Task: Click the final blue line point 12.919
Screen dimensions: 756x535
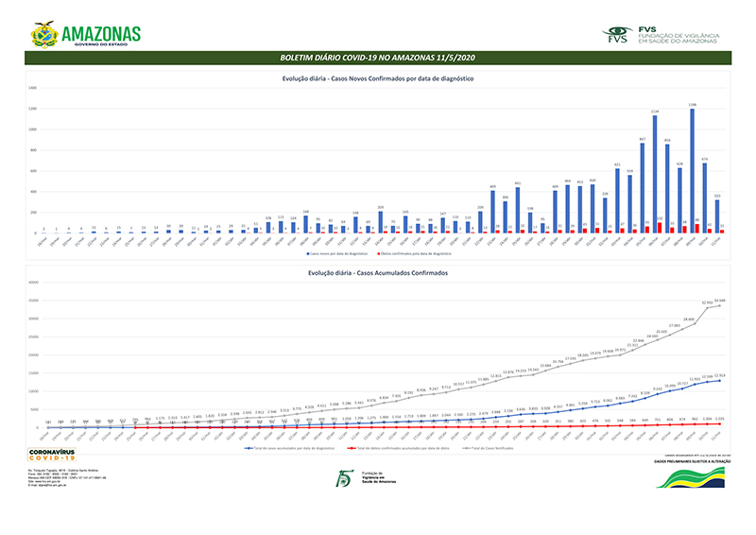Action: [721, 380]
